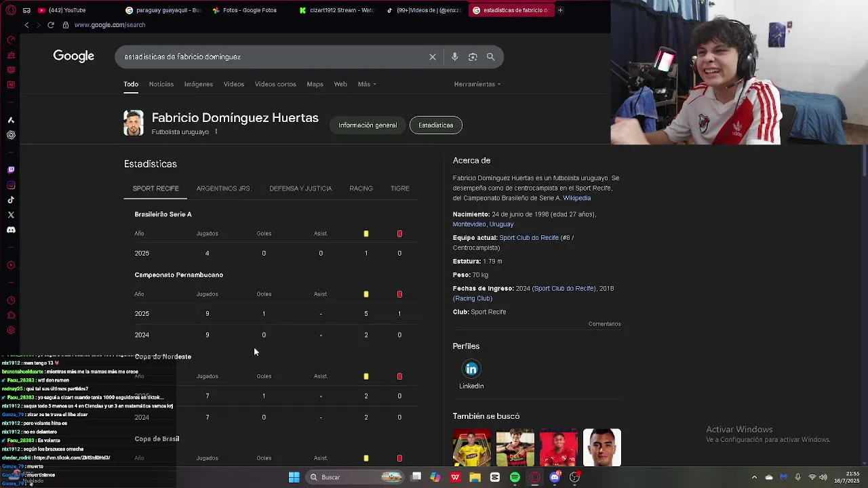The image size is (868, 488).
Task: Open CapCut from the taskbar
Action: click(x=495, y=477)
